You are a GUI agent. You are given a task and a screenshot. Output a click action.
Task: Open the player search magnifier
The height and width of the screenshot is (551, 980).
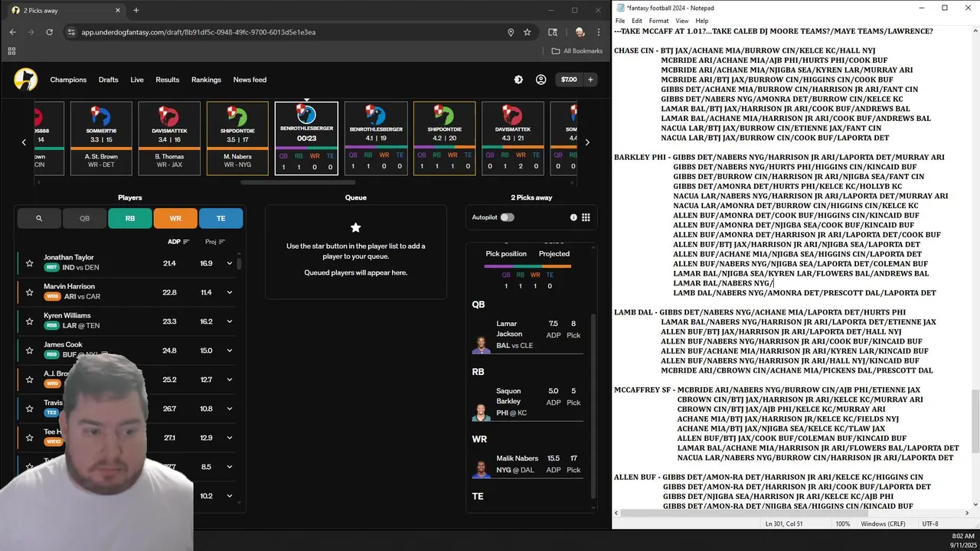point(39,218)
